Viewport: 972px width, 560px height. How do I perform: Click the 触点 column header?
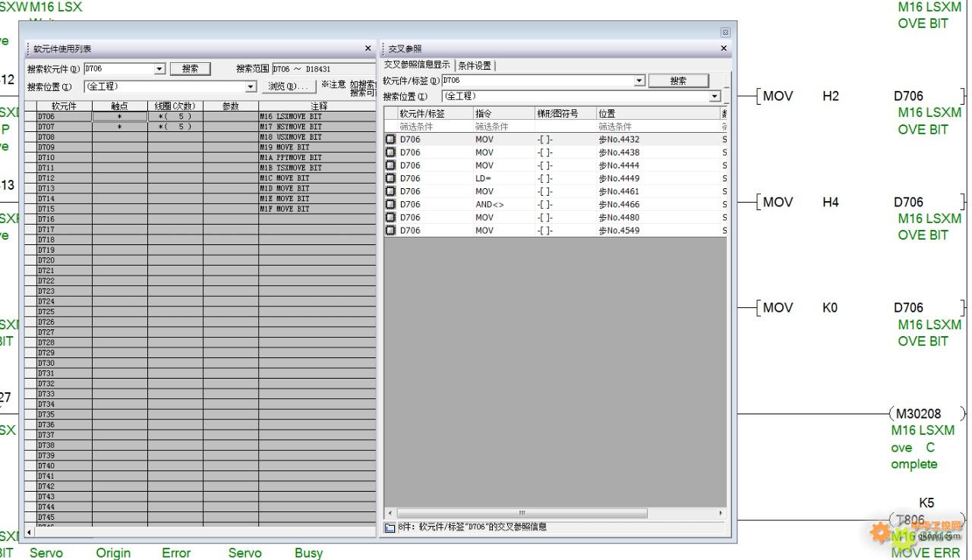(x=120, y=107)
